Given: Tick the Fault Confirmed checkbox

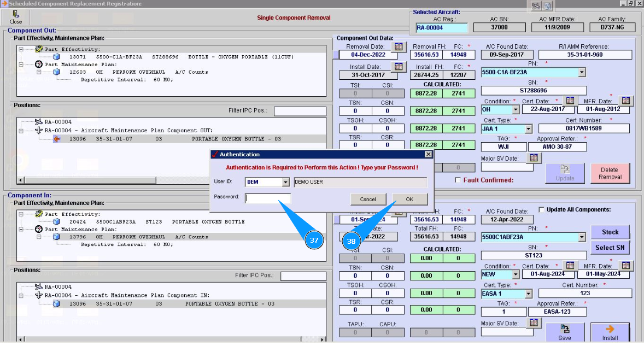Looking at the screenshot, I should click(x=458, y=180).
